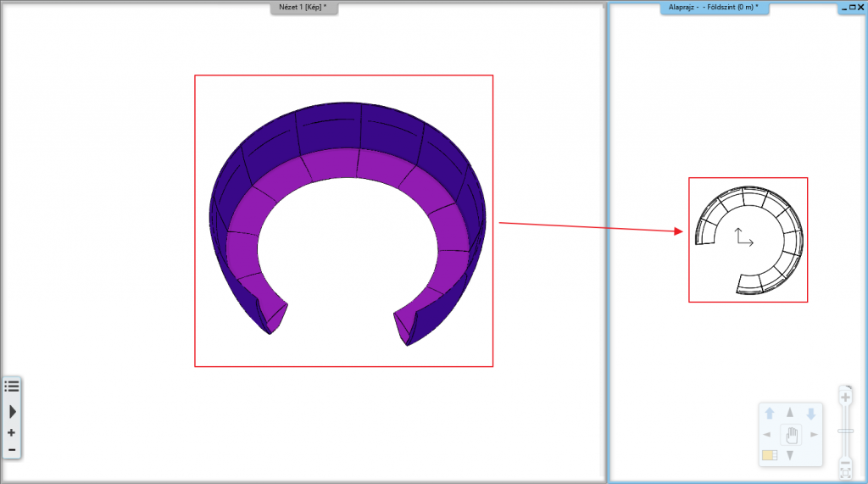Zoom in using the zoom slider plus button

click(845, 397)
